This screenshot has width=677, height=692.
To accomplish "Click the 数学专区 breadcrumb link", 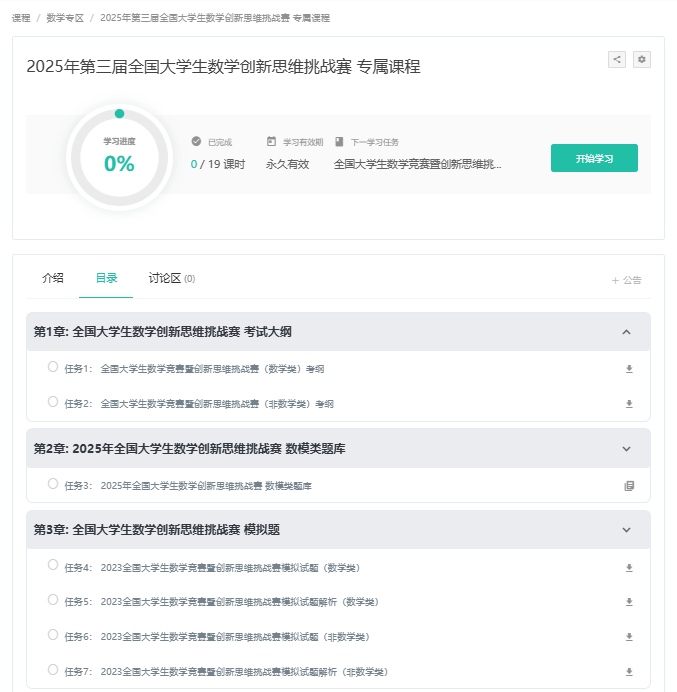I will pos(65,18).
